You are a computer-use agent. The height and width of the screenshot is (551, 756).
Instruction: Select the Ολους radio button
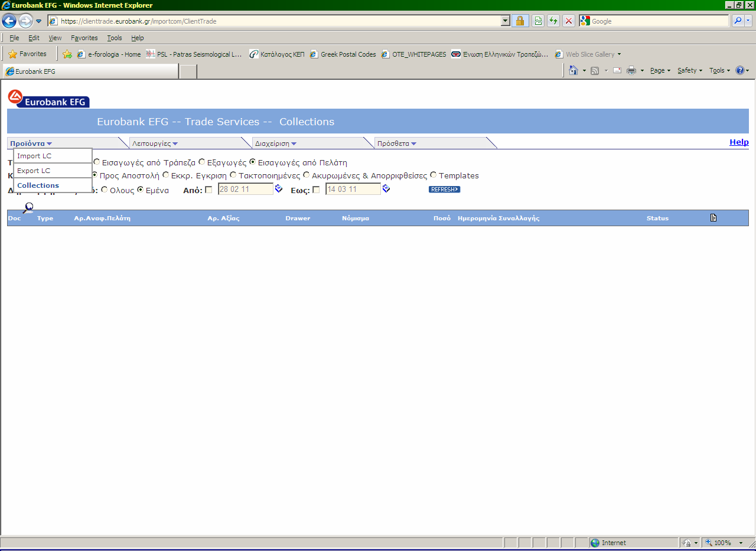point(105,190)
